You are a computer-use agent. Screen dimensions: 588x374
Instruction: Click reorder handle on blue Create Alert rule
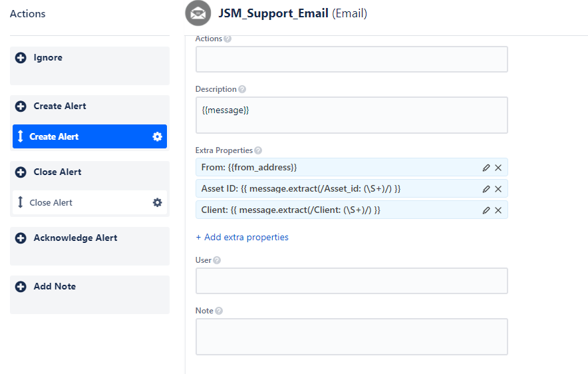20,136
